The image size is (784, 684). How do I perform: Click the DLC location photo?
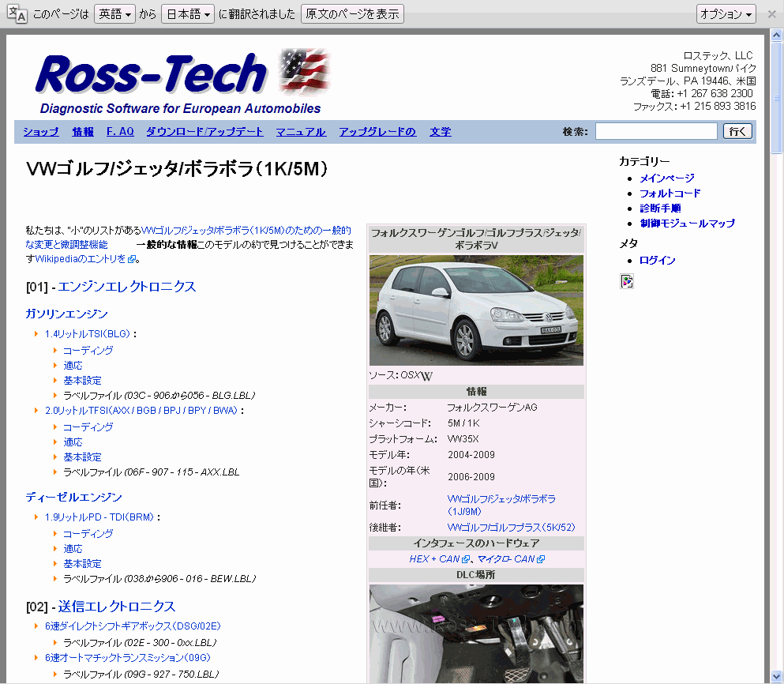click(476, 633)
